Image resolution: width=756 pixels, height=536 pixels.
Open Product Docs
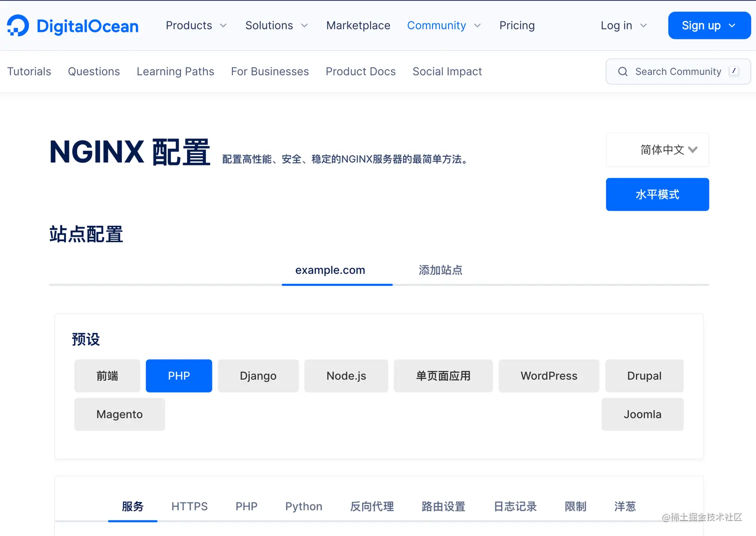tap(360, 71)
